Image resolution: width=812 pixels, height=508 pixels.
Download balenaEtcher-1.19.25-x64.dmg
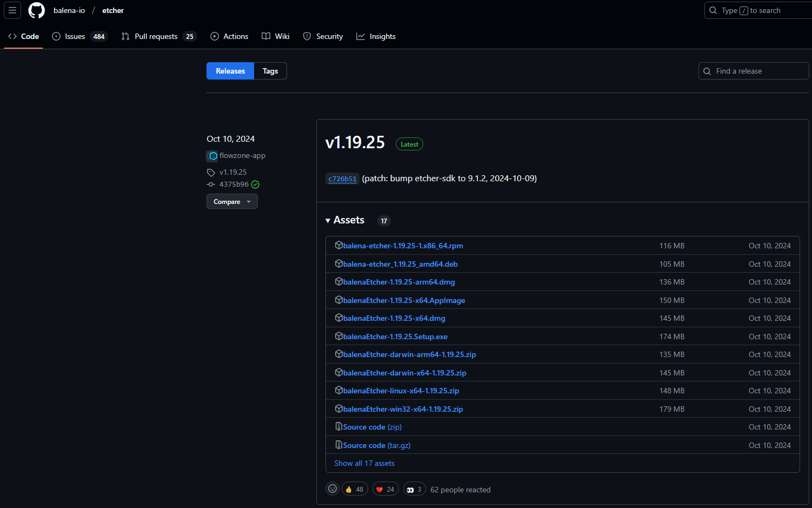[x=394, y=318]
